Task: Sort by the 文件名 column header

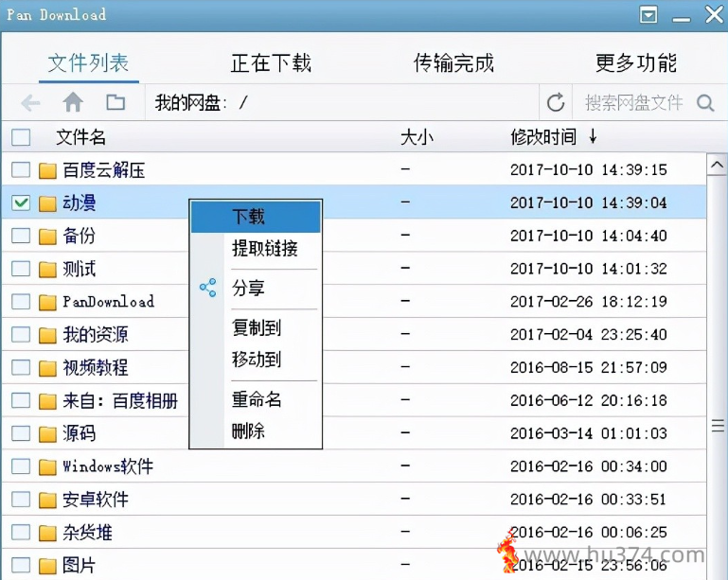Action: click(x=80, y=137)
